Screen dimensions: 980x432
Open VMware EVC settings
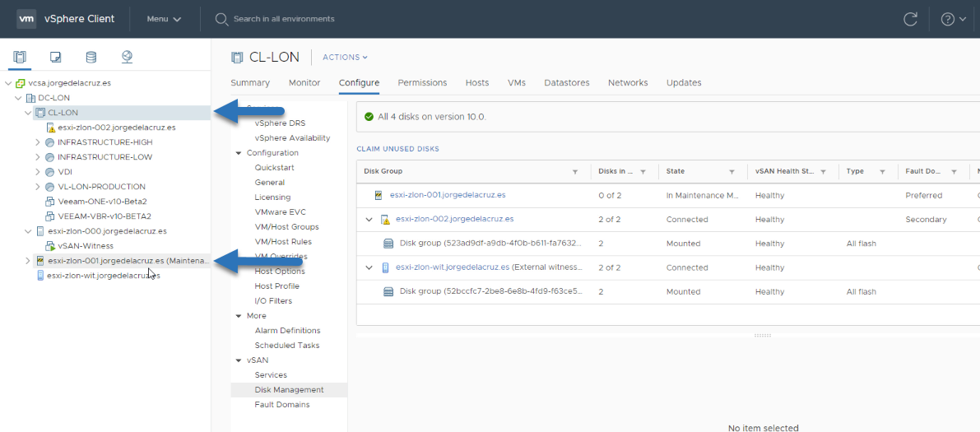click(x=280, y=212)
